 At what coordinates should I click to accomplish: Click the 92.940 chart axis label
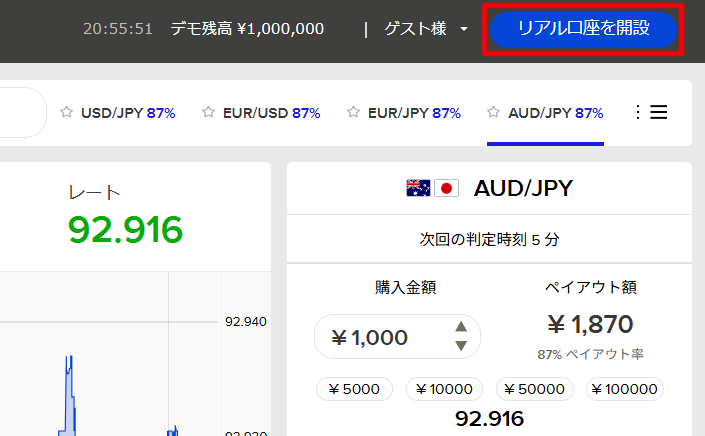pos(245,322)
